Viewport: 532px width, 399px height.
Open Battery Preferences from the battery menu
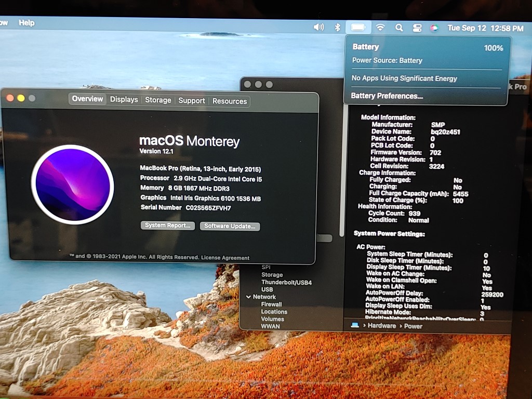click(x=387, y=96)
